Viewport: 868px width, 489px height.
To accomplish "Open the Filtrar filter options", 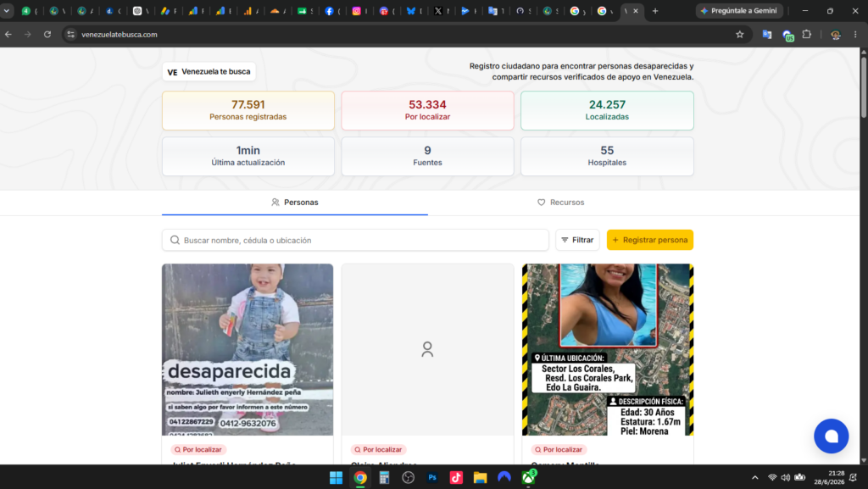I will click(x=577, y=240).
